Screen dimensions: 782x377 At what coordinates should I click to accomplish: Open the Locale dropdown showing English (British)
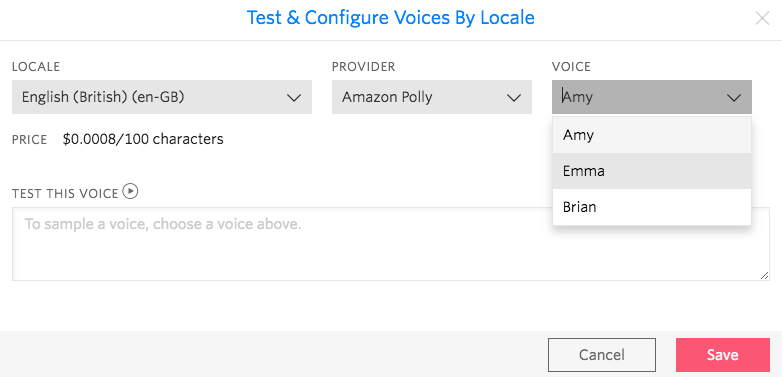(162, 97)
